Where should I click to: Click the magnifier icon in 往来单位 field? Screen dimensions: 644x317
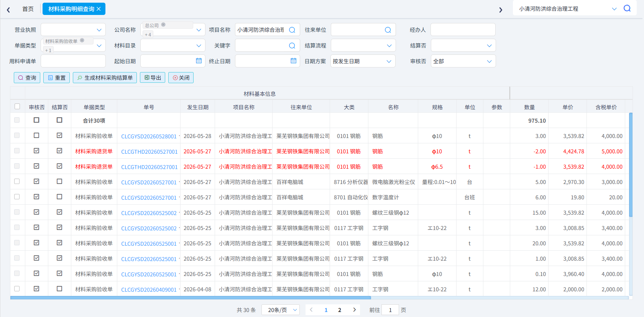pyautogui.click(x=388, y=30)
